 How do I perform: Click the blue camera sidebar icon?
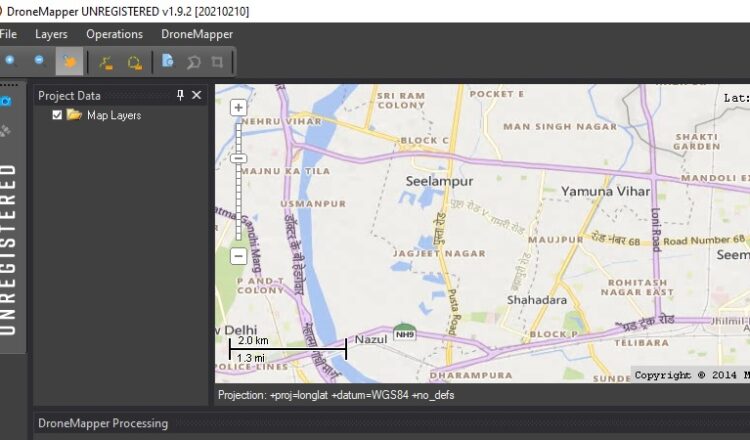coord(6,101)
